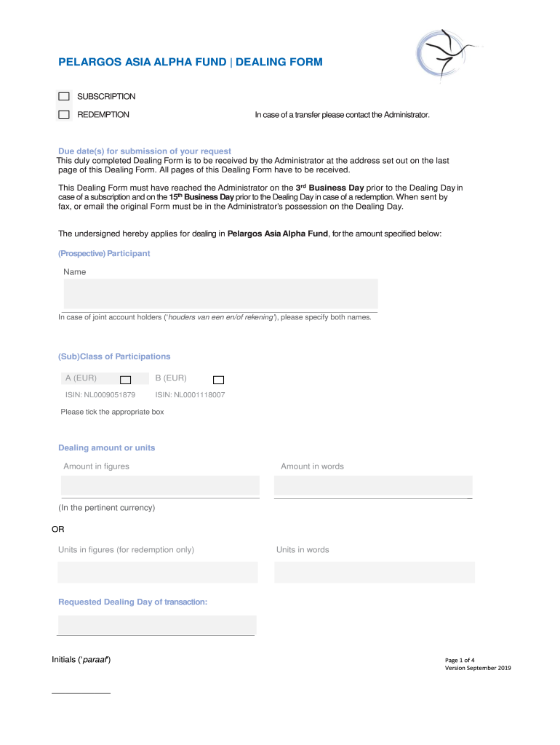Click ISIN NL0001118007 text
This screenshot has width=560, height=745.
[x=190, y=395]
